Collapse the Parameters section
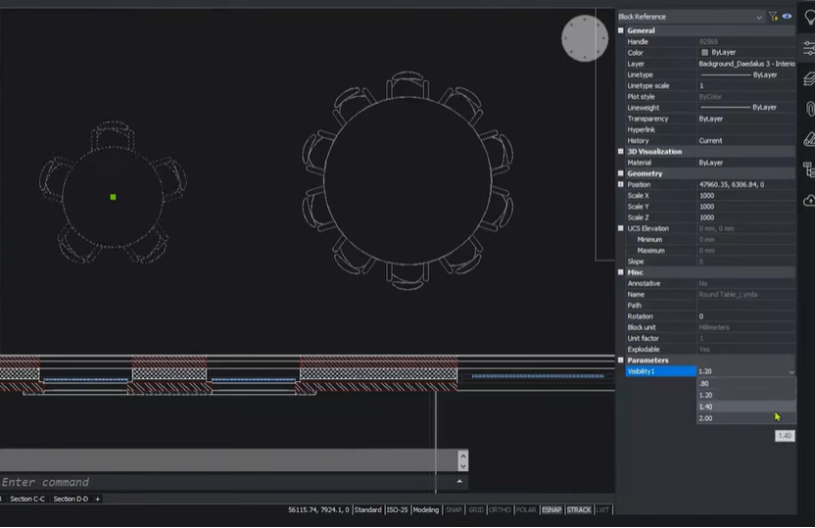This screenshot has width=815, height=528. point(621,360)
